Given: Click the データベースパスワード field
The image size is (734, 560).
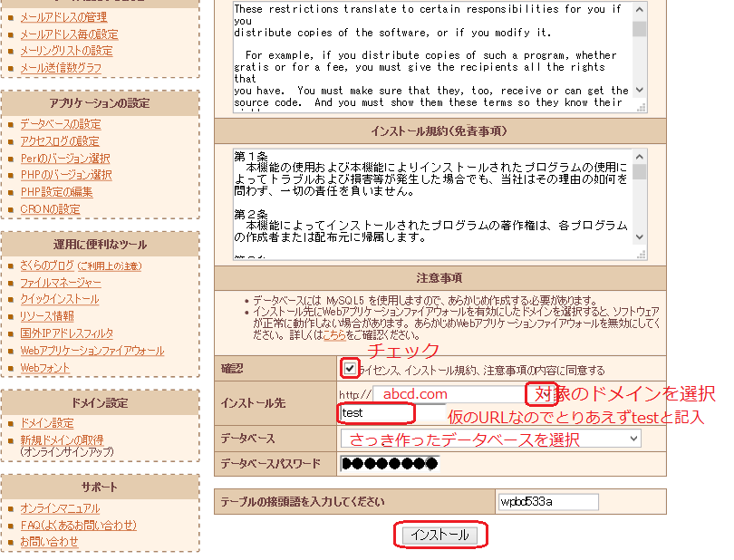Looking at the screenshot, I should [x=388, y=464].
